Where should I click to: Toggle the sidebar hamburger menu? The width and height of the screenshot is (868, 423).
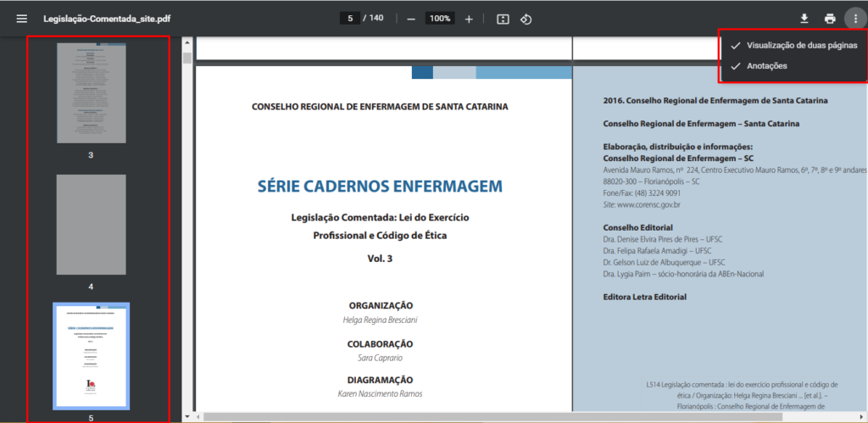tap(21, 19)
